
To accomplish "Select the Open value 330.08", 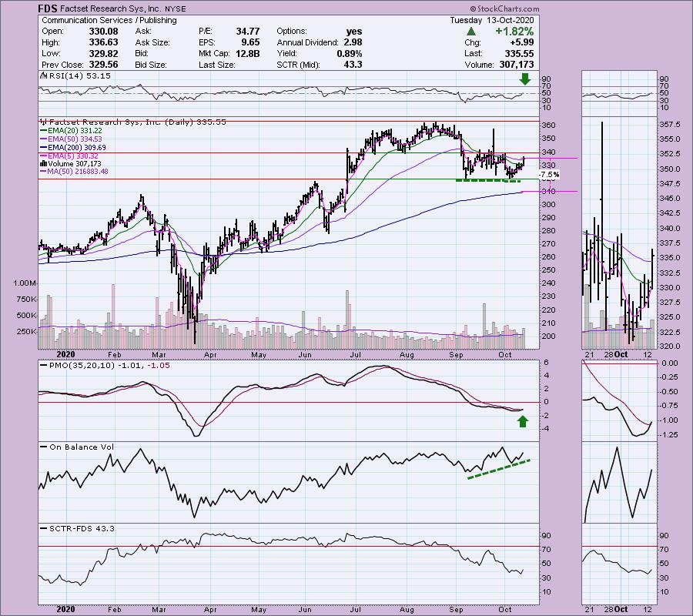I will point(103,32).
